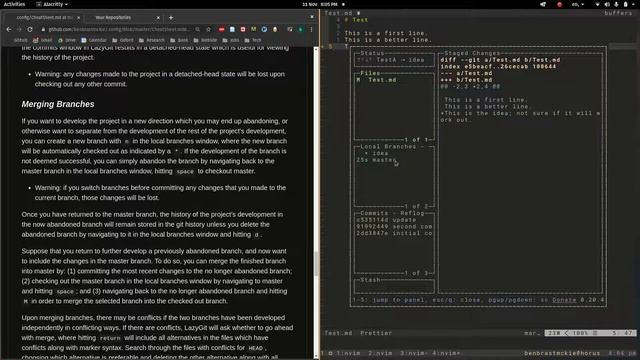Image resolution: width=640 pixels, height=360 pixels.
Task: Click the red square extension icon
Action: pos(243,29)
